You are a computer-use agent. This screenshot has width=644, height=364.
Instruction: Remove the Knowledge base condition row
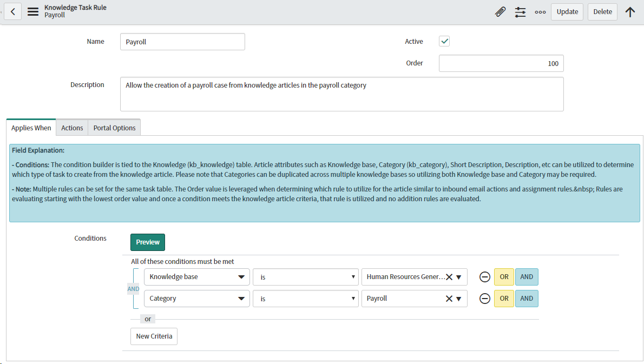tap(485, 277)
